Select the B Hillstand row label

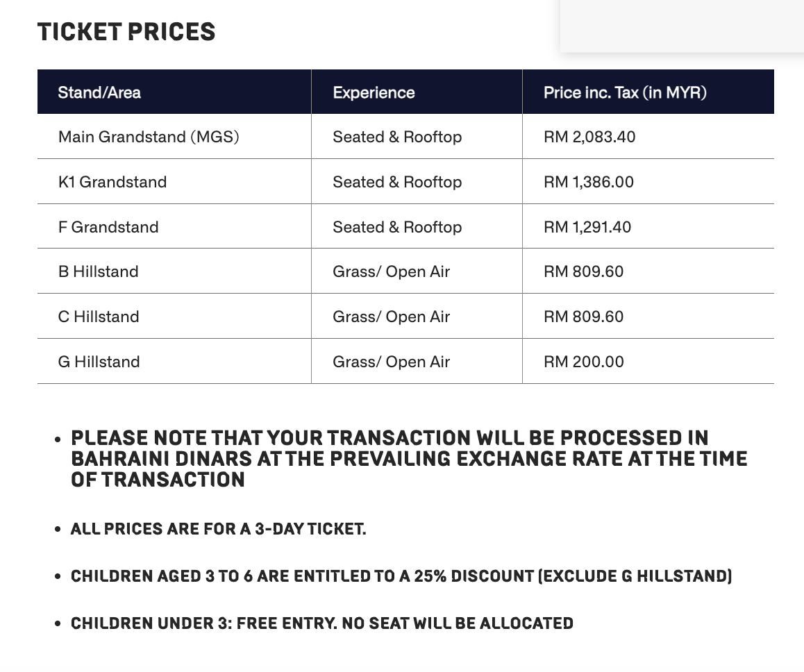(99, 271)
